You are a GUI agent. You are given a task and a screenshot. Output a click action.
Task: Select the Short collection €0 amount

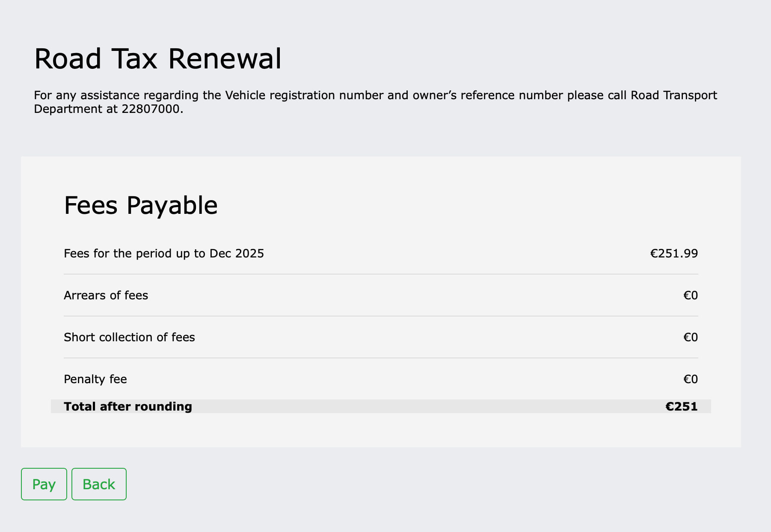coord(690,337)
